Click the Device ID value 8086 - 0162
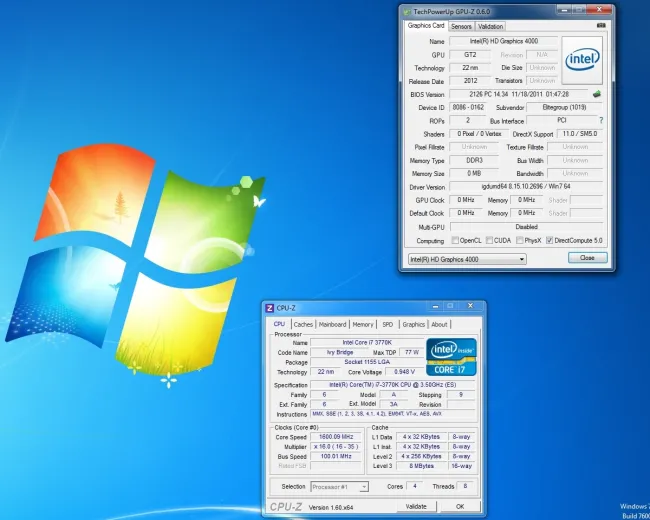Viewport: 650px width, 520px height. [x=468, y=107]
